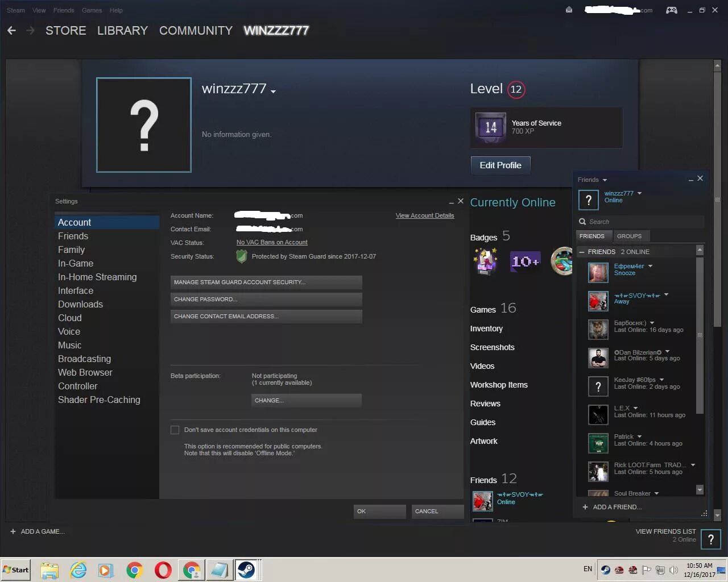The width and height of the screenshot is (728, 582).
Task: Click Change Password button
Action: pos(266,299)
